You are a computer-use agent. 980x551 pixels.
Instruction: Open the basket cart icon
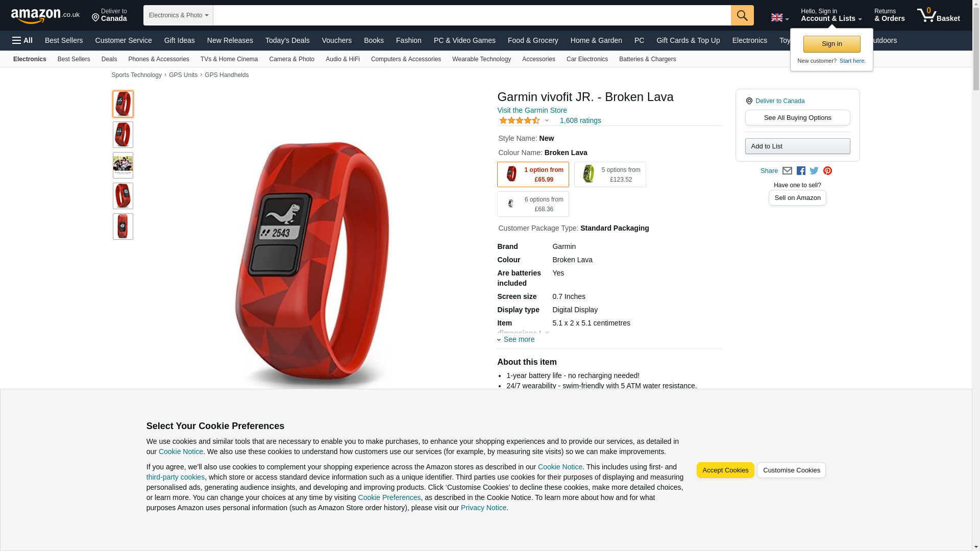pyautogui.click(x=938, y=15)
